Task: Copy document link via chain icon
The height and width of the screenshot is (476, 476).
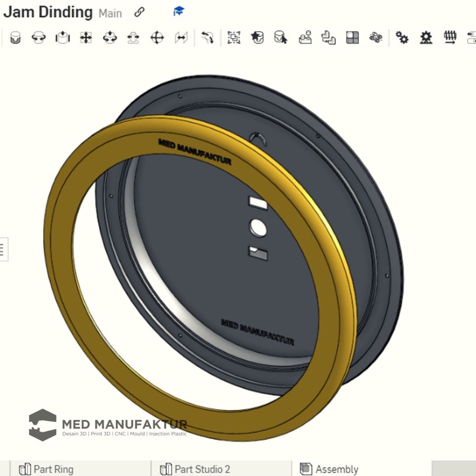Action: [139, 12]
